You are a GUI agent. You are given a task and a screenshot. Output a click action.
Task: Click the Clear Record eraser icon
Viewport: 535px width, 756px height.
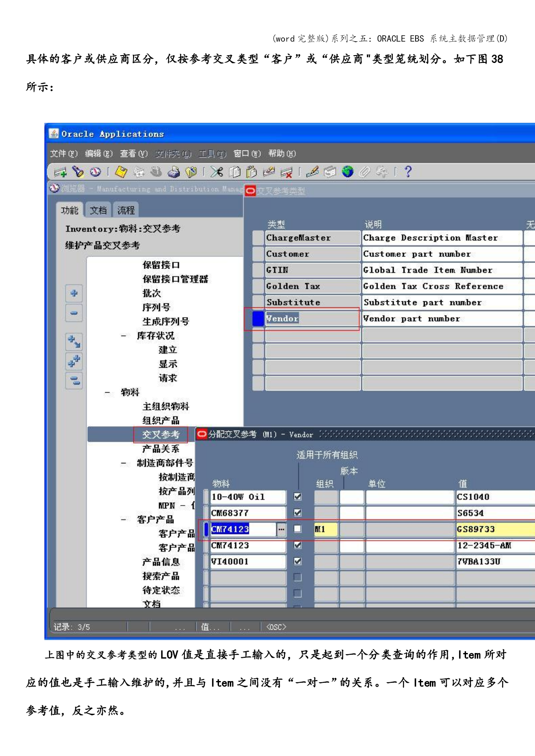tap(269, 172)
